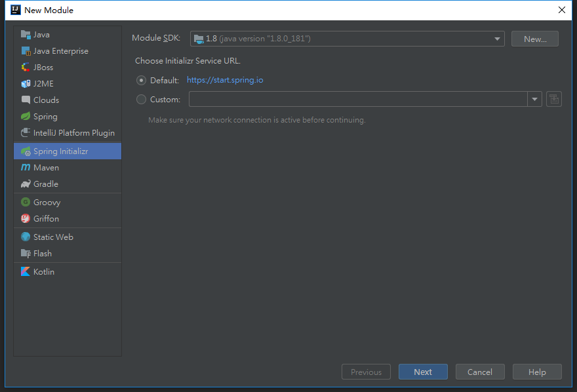The height and width of the screenshot is (392, 577).
Task: Click the Module SDK label
Action: 156,38
